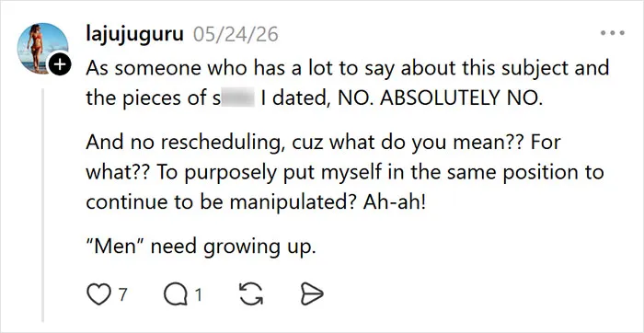
Task: View the reply count of 1
Action: (199, 295)
